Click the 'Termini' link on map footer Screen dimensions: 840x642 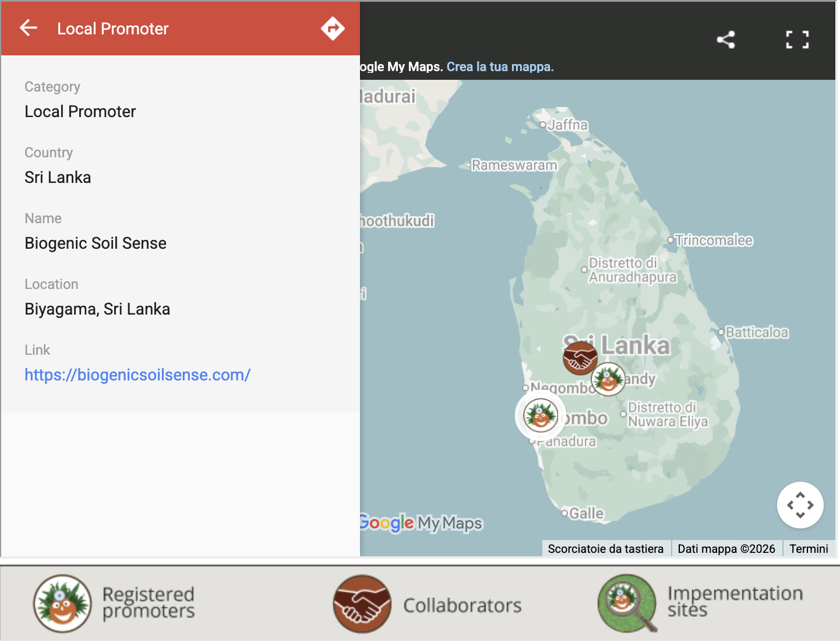[x=809, y=549]
